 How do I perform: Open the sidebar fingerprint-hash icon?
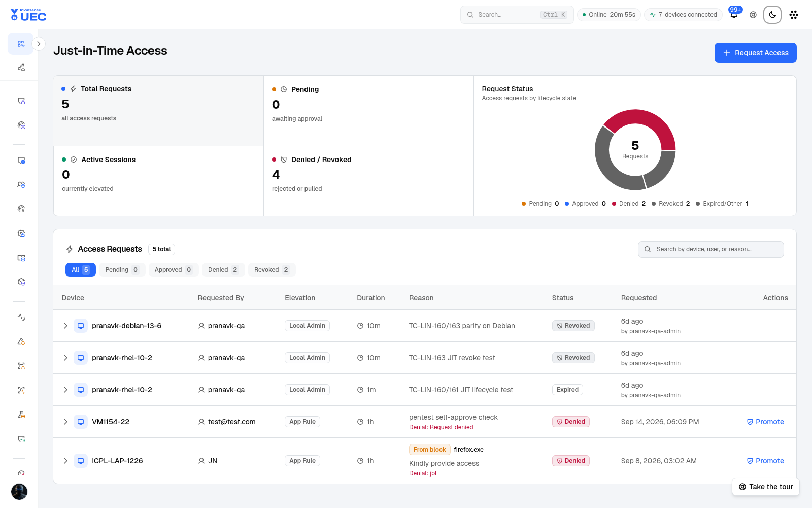[x=21, y=209]
